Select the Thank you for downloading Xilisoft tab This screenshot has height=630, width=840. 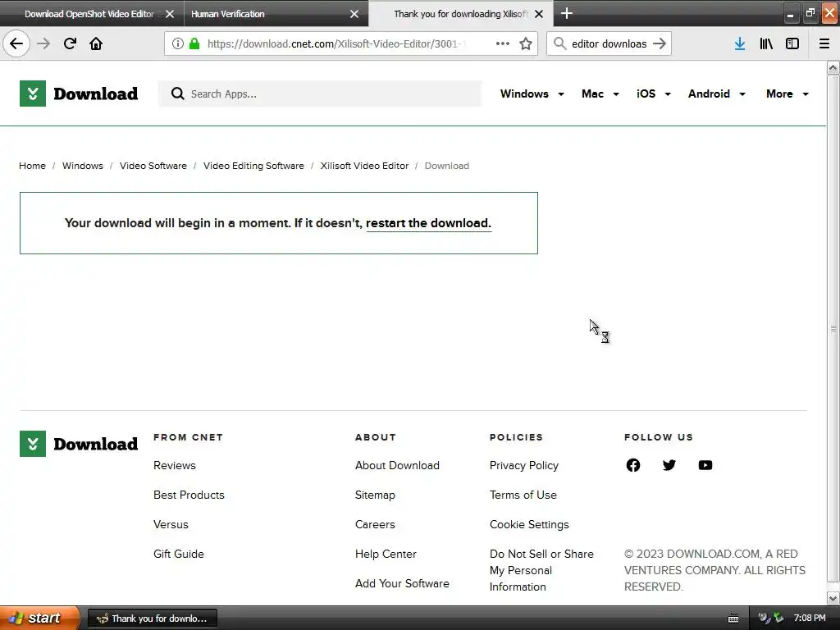tap(461, 14)
